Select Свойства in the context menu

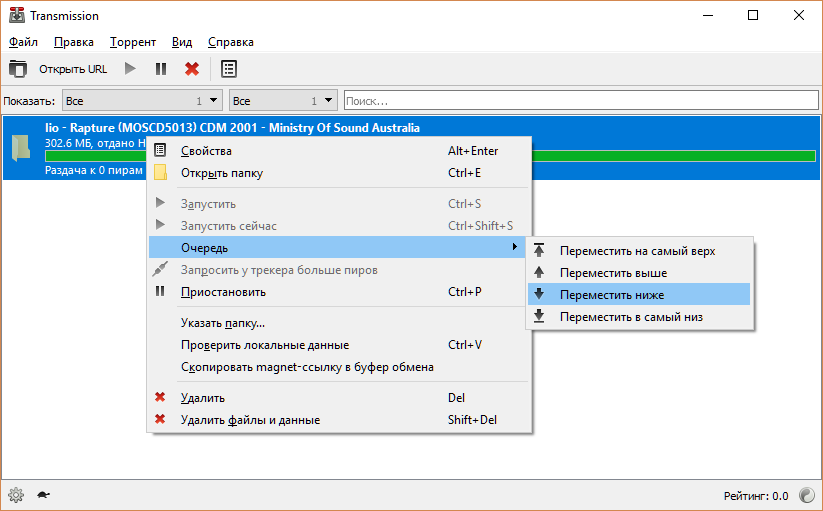(x=339, y=151)
